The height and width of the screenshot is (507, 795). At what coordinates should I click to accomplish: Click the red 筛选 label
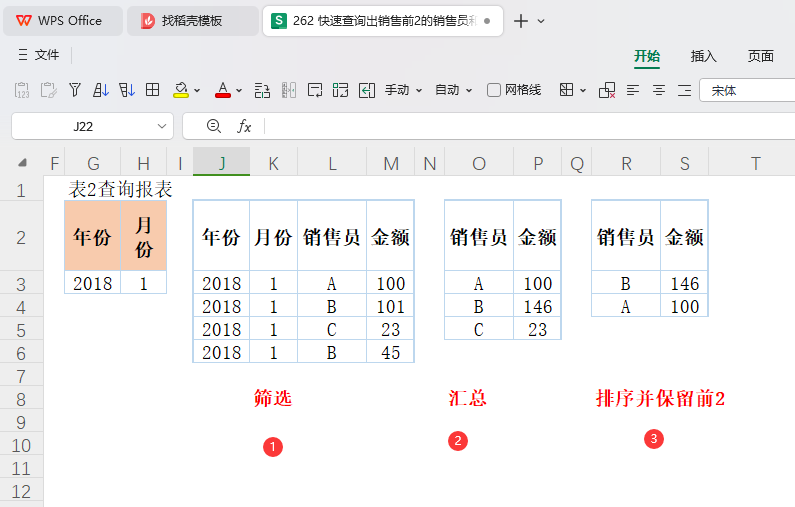click(273, 398)
